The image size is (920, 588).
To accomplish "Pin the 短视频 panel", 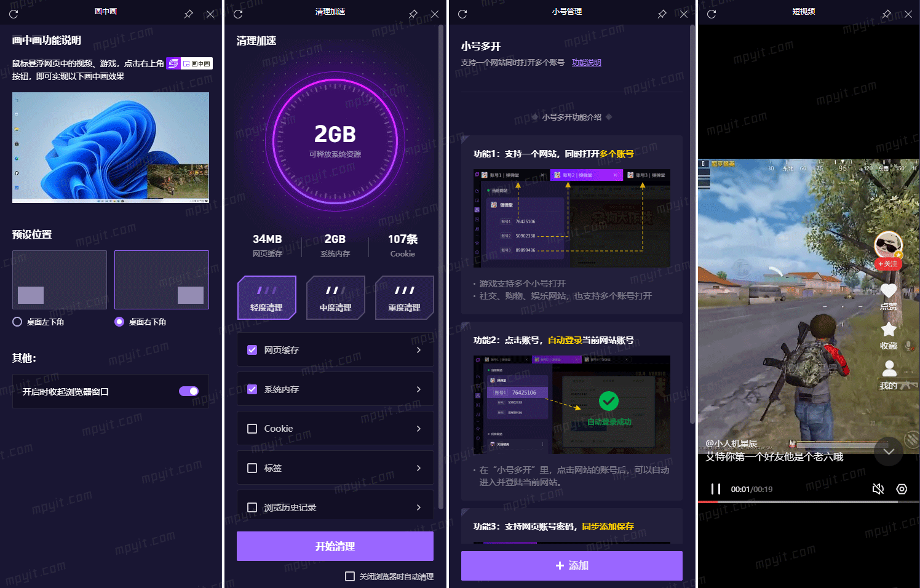I will (887, 14).
